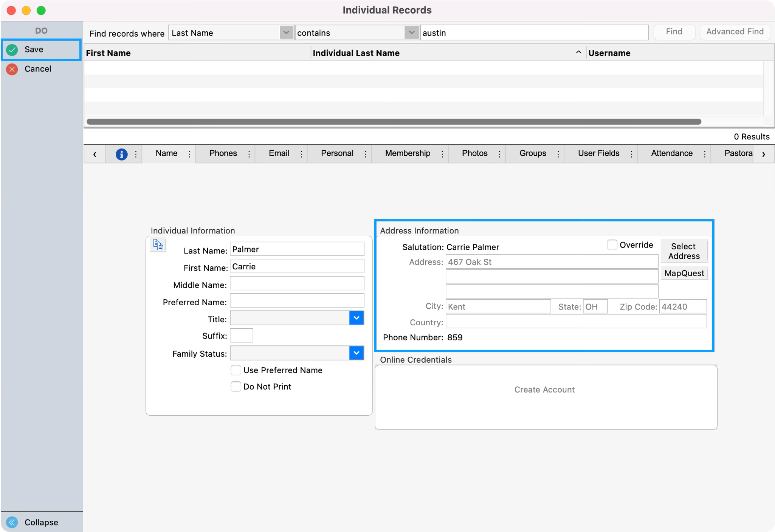Screen dimensions: 775x532
Task: Open options dots beside the info icon
Action: pyautogui.click(x=136, y=154)
